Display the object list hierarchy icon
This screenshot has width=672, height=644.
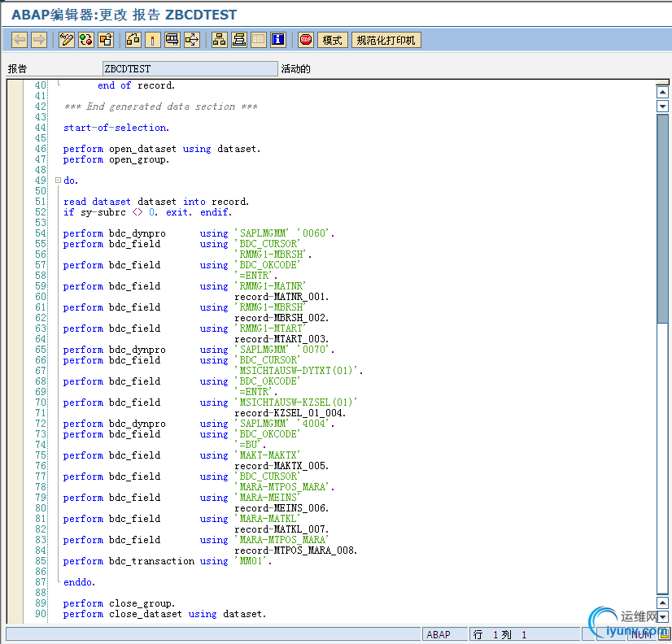[x=220, y=40]
